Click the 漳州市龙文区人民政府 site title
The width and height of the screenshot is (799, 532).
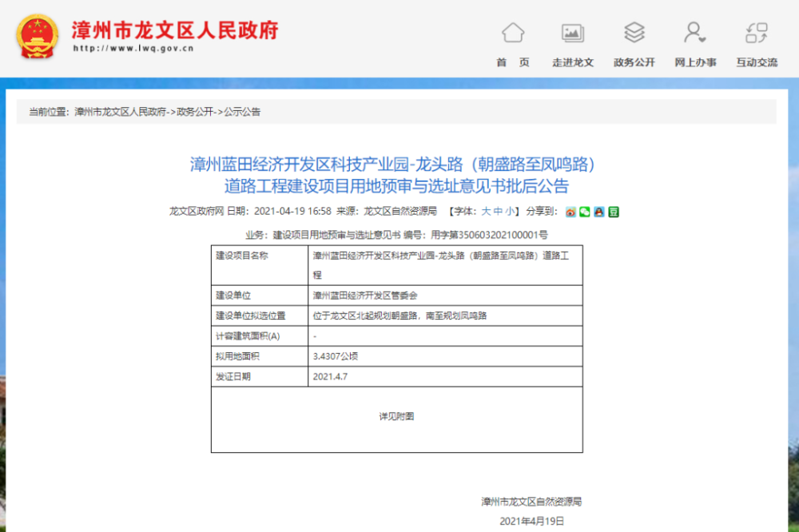coord(175,30)
